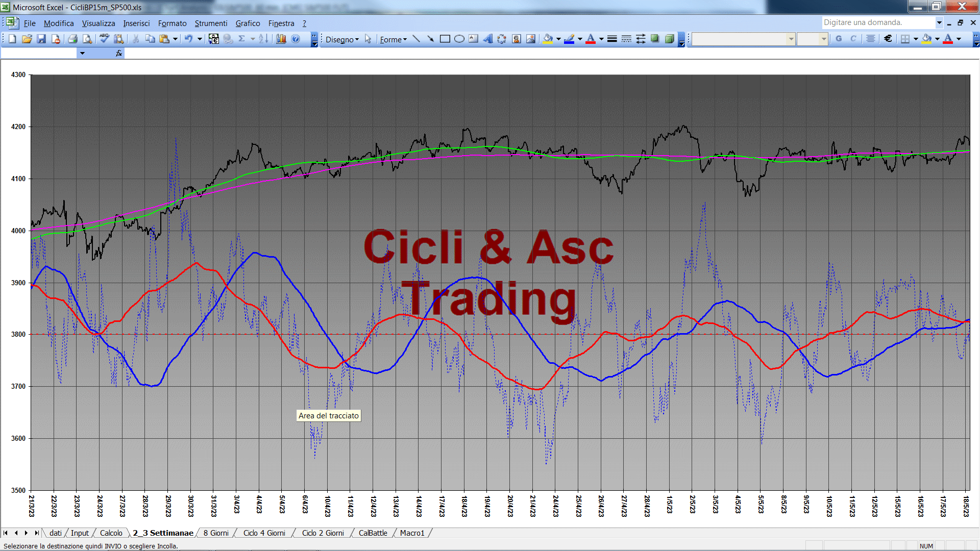Toggle bold (G) formatting
980x551 pixels.
pos(839,39)
